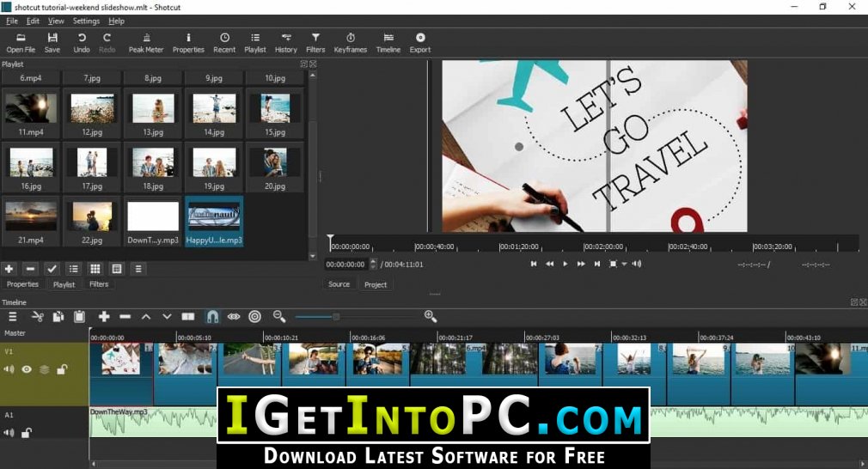The width and height of the screenshot is (868, 469).
Task: Select the HappyU...le.mp3 playlist item
Action: pos(214,222)
